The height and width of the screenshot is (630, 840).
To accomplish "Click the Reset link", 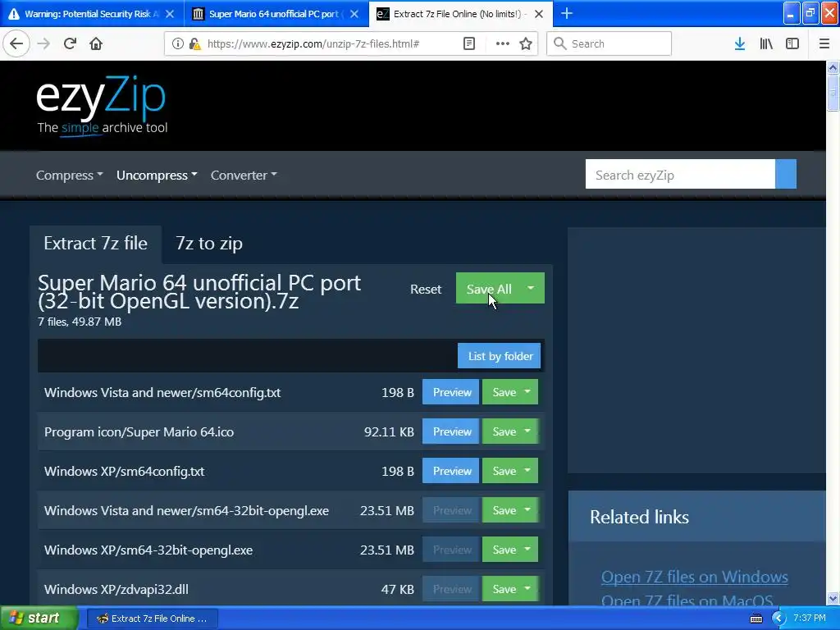I will (426, 290).
